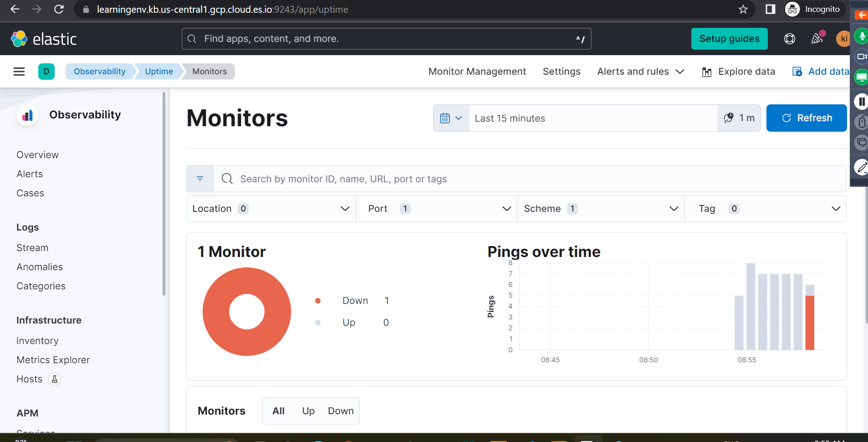Open the help menu via life buoy icon

(790, 39)
